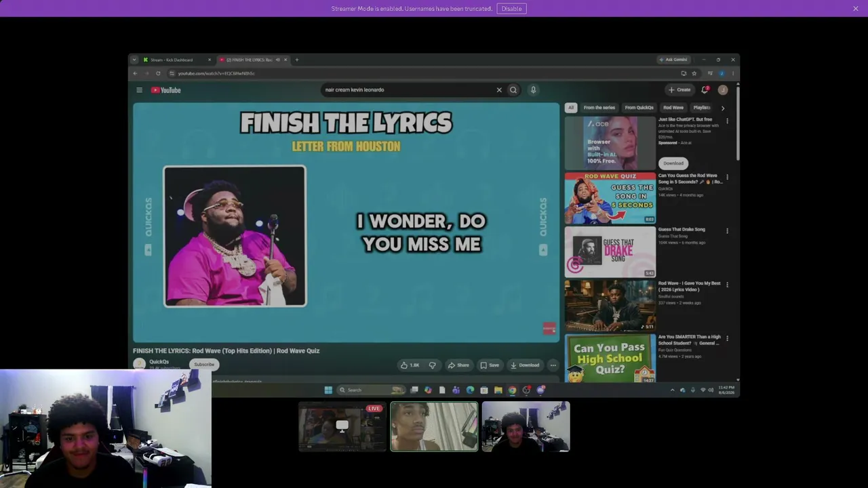The width and height of the screenshot is (868, 488).
Task: Open options for the Ace.ai sponsored ad
Action: click(x=727, y=121)
